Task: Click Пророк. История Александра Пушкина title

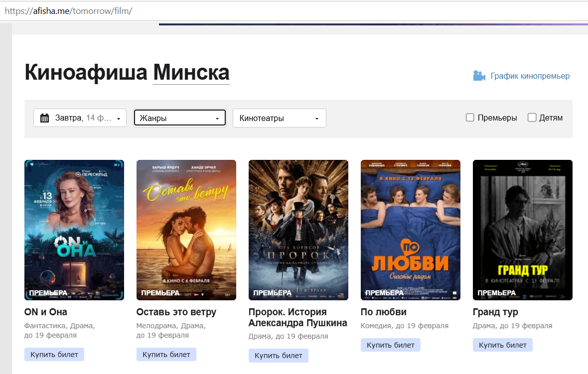Action: point(298,317)
